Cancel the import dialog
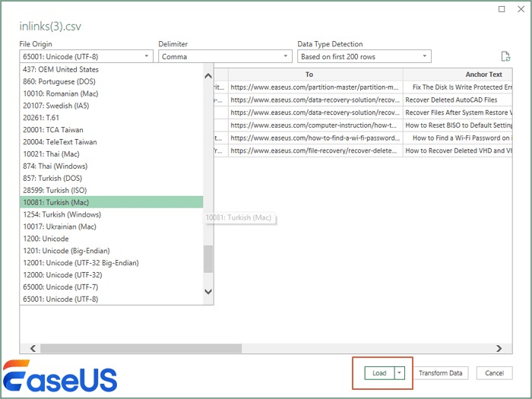The height and width of the screenshot is (399, 532). [x=494, y=373]
